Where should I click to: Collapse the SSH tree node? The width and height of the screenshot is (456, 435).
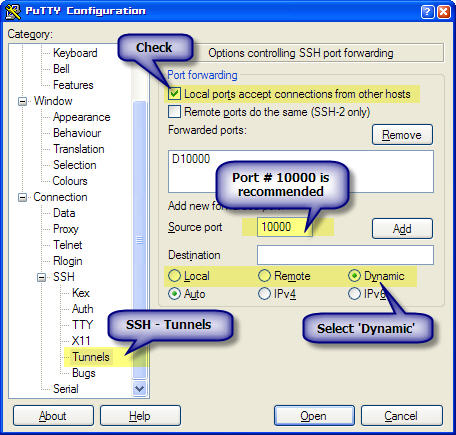pyautogui.click(x=42, y=277)
